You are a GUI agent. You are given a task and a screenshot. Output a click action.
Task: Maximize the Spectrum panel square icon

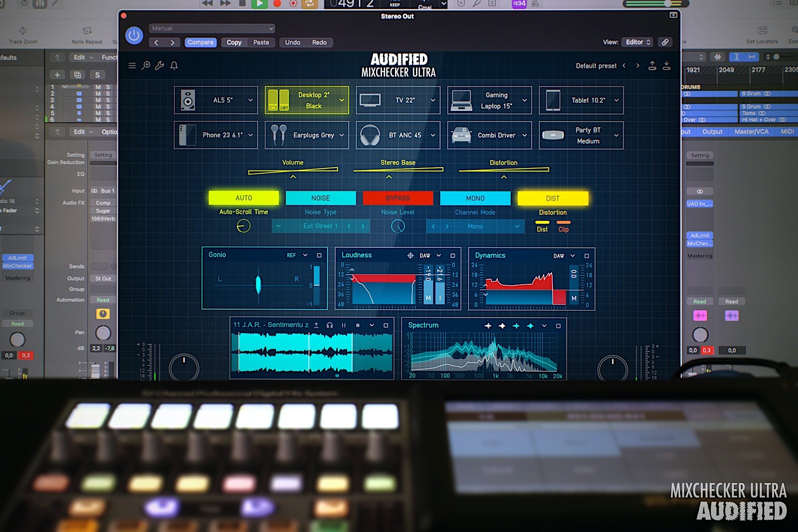click(558, 326)
